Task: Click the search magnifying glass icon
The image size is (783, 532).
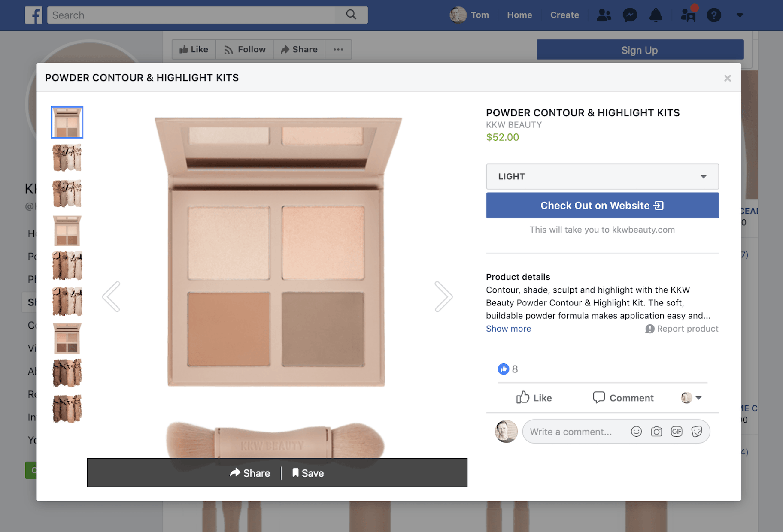Action: [x=351, y=15]
